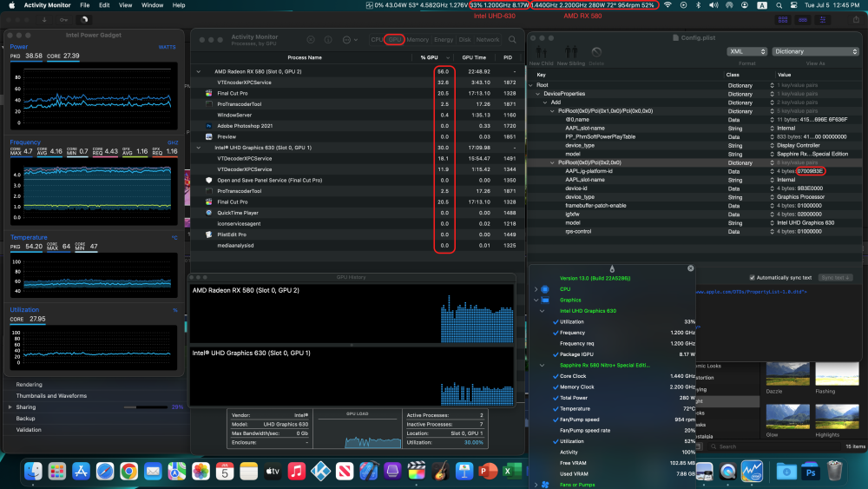Open PowerPoint from the Dock
Viewport: 868px width, 489px height.
coord(488,472)
